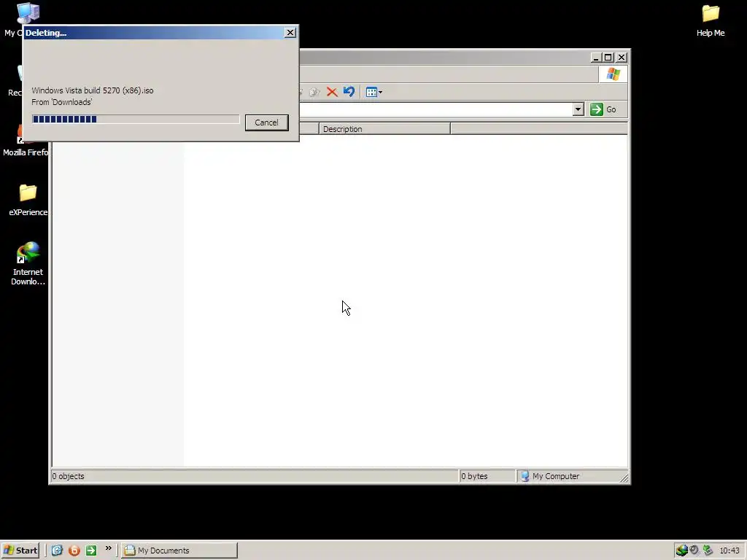Click the greyed-out icon left of Delete
Screen dimensions: 747x560
coord(314,92)
